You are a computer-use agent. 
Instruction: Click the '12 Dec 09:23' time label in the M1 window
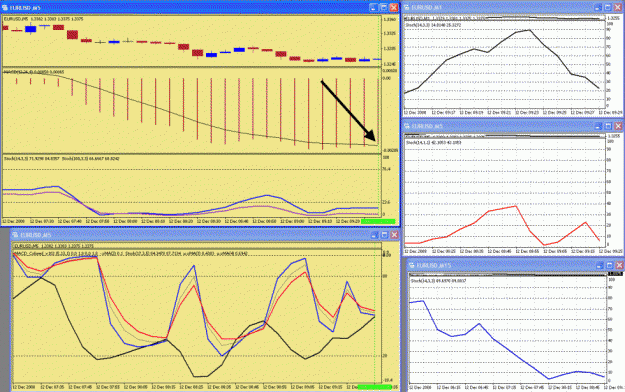527,113
